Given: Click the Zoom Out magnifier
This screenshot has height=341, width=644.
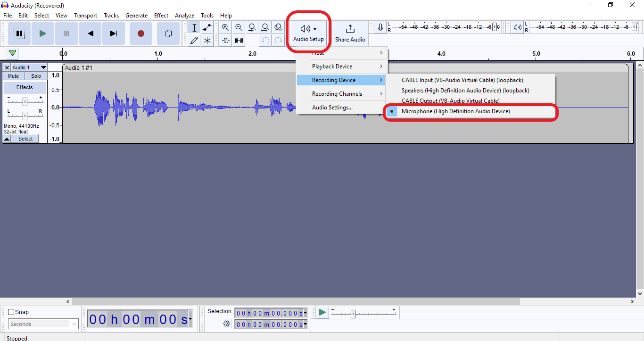Looking at the screenshot, I should pyautogui.click(x=239, y=27).
